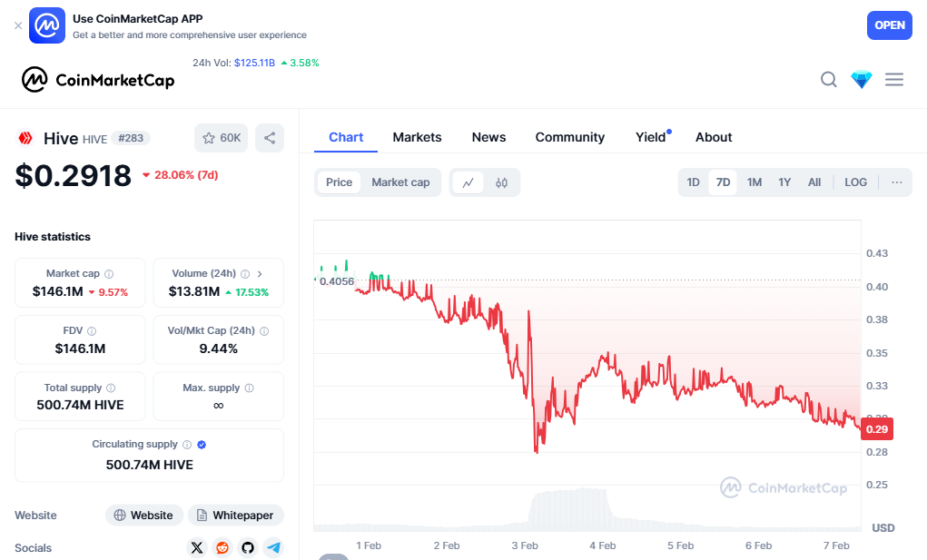Switch to candlestick chart view
927x560 pixels.
502,182
